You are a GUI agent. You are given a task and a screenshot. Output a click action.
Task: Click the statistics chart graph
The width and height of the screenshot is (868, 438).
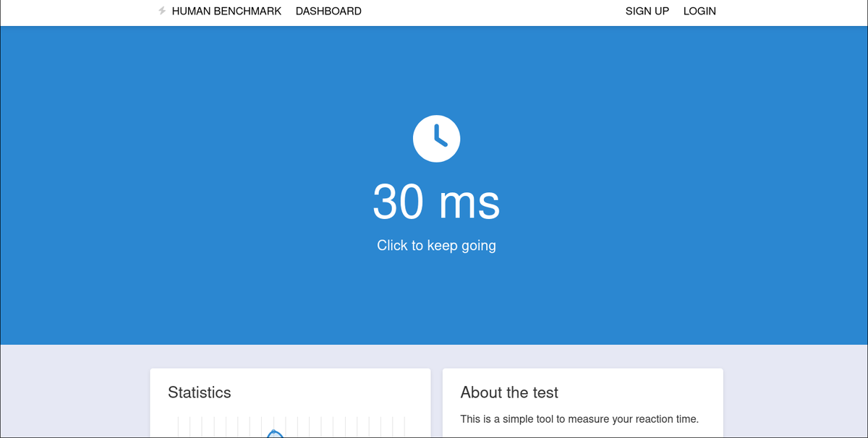(x=290, y=426)
